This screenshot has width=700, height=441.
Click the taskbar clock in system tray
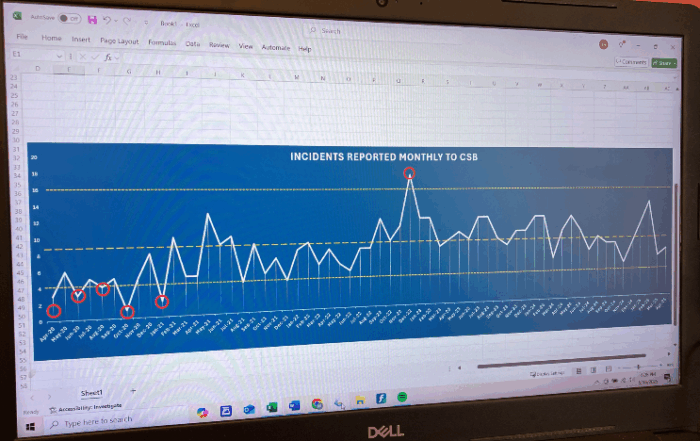point(647,378)
